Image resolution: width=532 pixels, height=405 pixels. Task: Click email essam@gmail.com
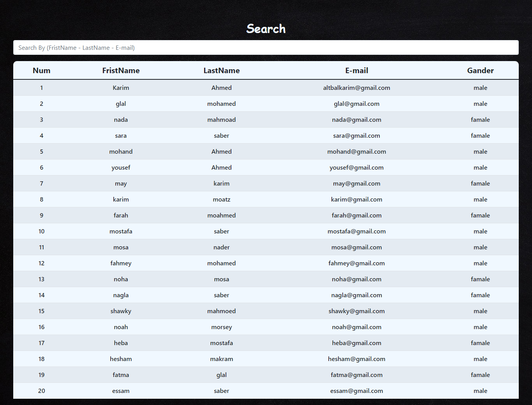point(357,391)
